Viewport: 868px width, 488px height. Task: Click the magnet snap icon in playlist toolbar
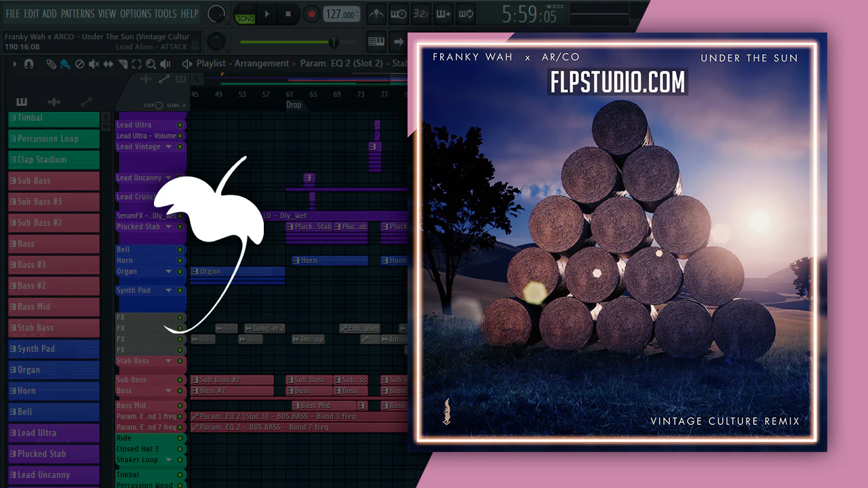coord(28,64)
